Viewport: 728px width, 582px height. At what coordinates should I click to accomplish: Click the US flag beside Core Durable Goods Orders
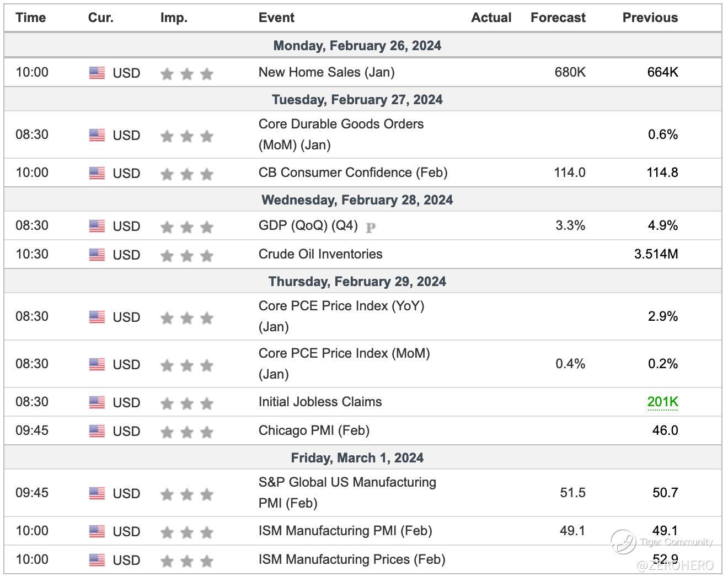(x=97, y=135)
